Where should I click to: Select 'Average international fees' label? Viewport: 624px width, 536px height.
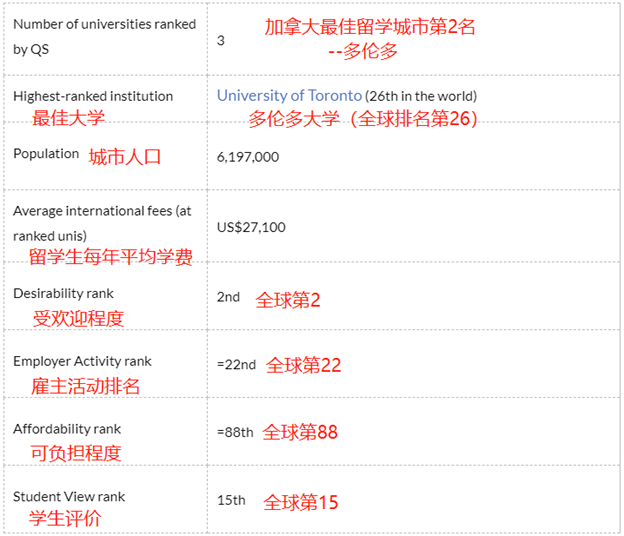click(x=102, y=223)
